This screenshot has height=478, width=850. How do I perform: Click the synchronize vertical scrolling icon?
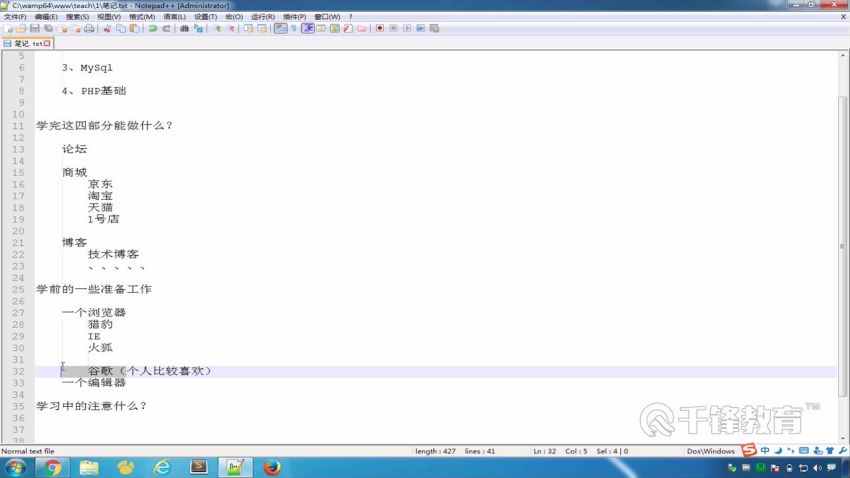tap(249, 28)
